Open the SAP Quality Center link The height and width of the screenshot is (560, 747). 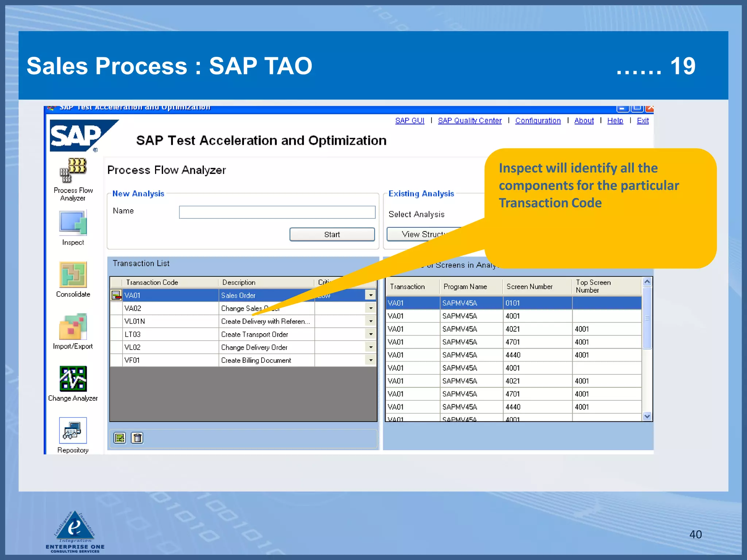coord(470,121)
